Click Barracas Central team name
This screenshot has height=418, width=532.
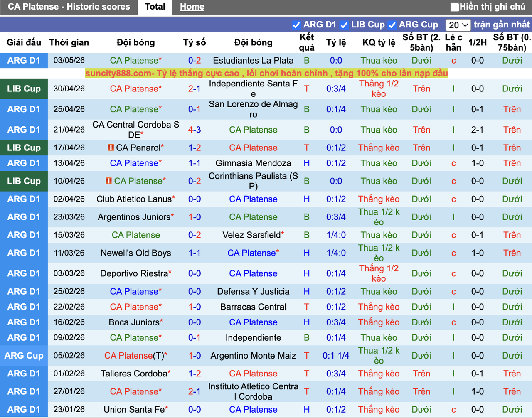tap(253, 307)
